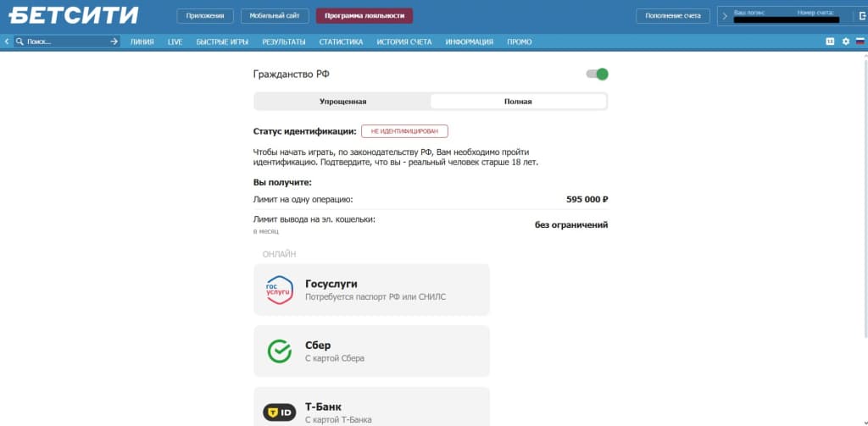This screenshot has height=426, width=868.
Task: Click the Лимит на одну операцию label
Action: [303, 199]
